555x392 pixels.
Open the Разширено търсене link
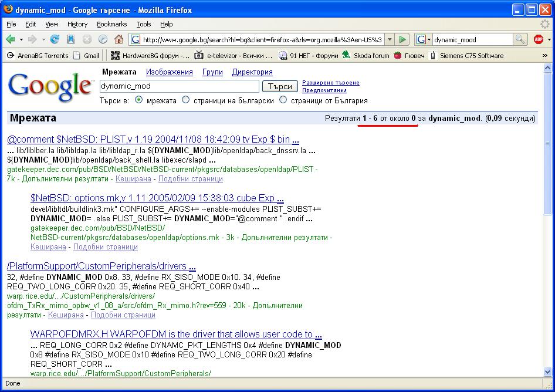coord(331,83)
